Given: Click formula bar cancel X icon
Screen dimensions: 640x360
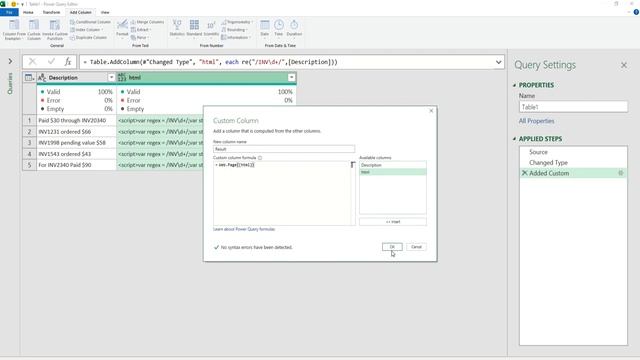Looking at the screenshot, I should 32,62.
